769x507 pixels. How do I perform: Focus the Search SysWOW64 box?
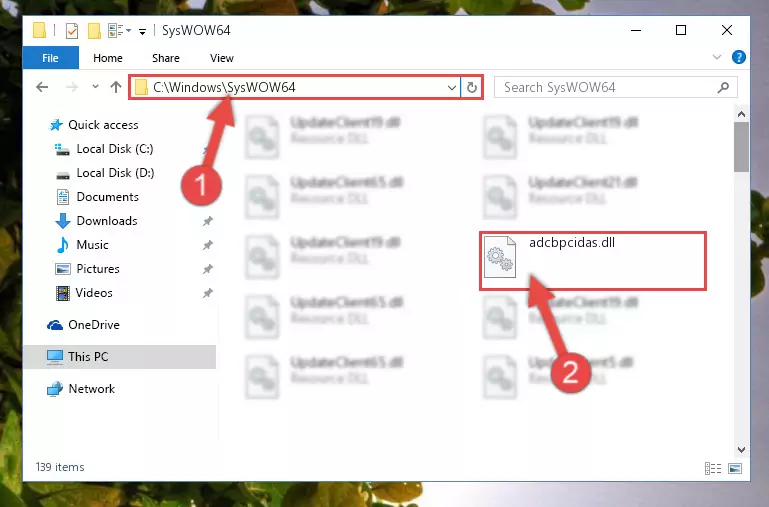(615, 87)
